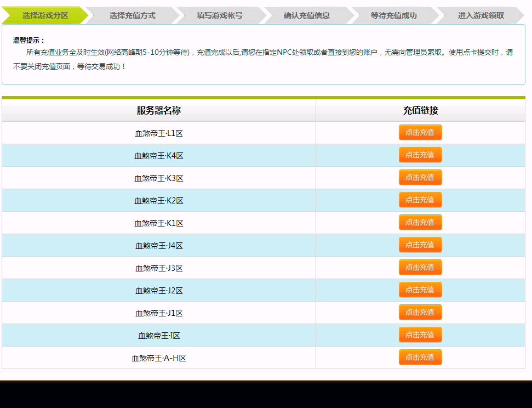The image size is (532, 408).
Task: Click 点击充值 for 血煞帝王·K4区
Action: point(420,155)
